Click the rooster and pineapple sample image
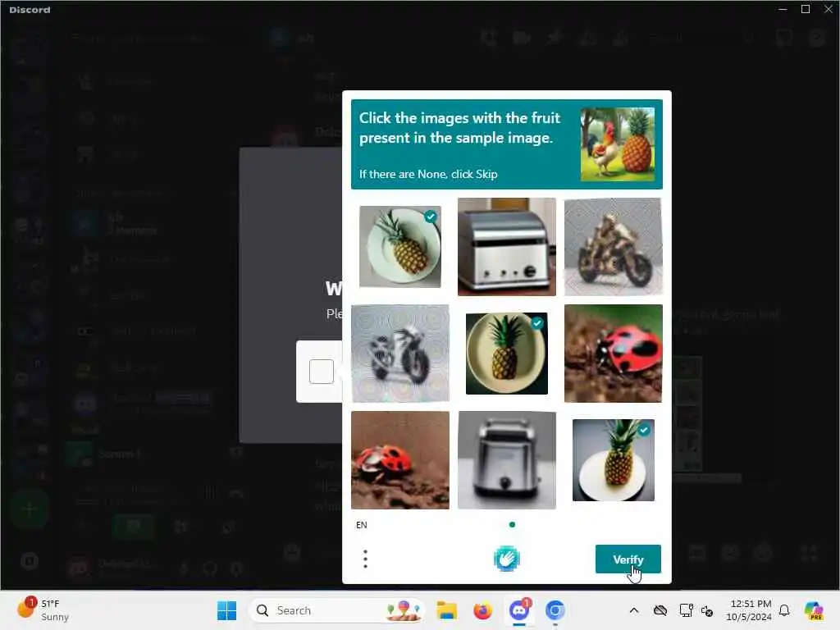 [618, 144]
